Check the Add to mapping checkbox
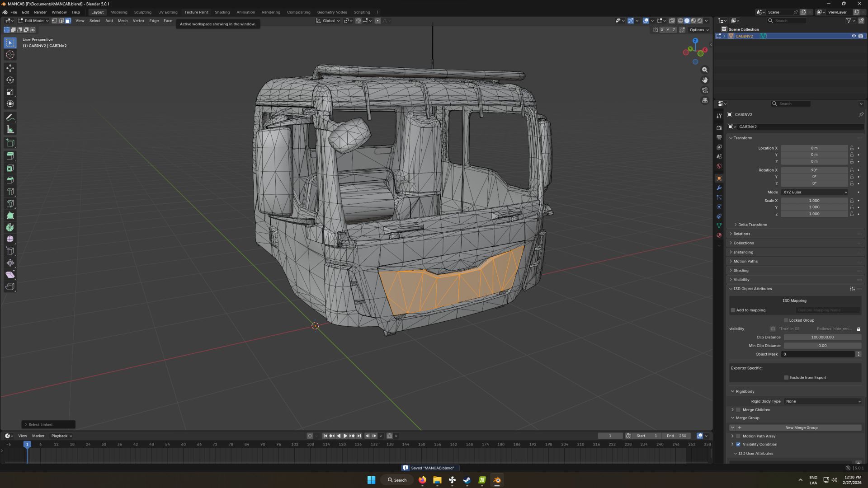 pos(733,310)
